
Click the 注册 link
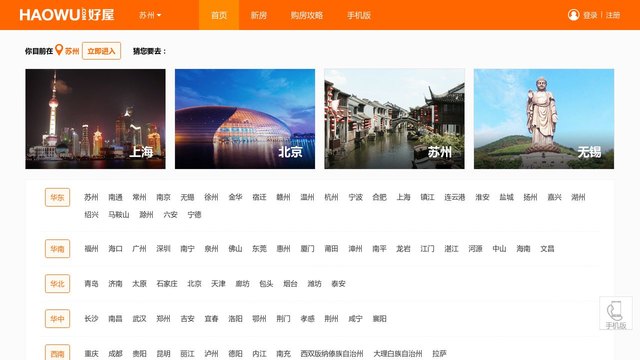(613, 15)
